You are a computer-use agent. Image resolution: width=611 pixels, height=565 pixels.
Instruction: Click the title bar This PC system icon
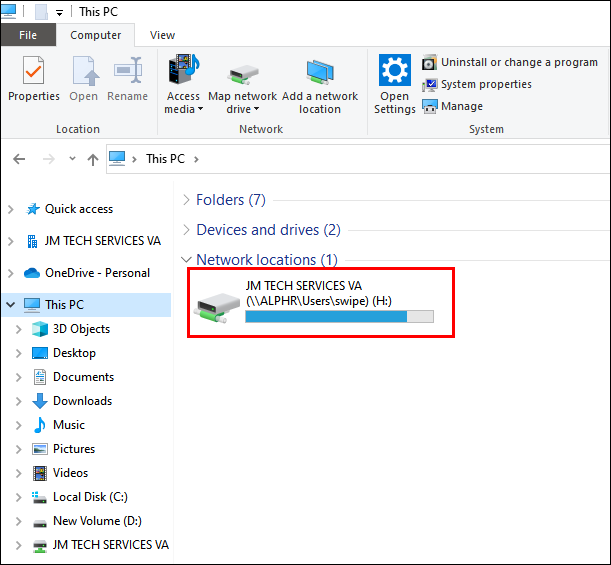coord(9,11)
